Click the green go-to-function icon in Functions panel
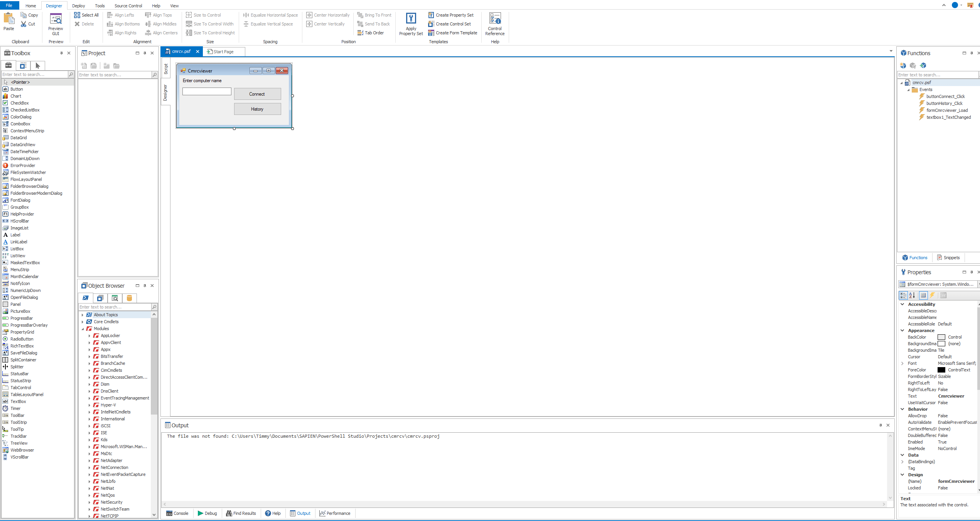The height and width of the screenshot is (521, 980). click(x=923, y=66)
